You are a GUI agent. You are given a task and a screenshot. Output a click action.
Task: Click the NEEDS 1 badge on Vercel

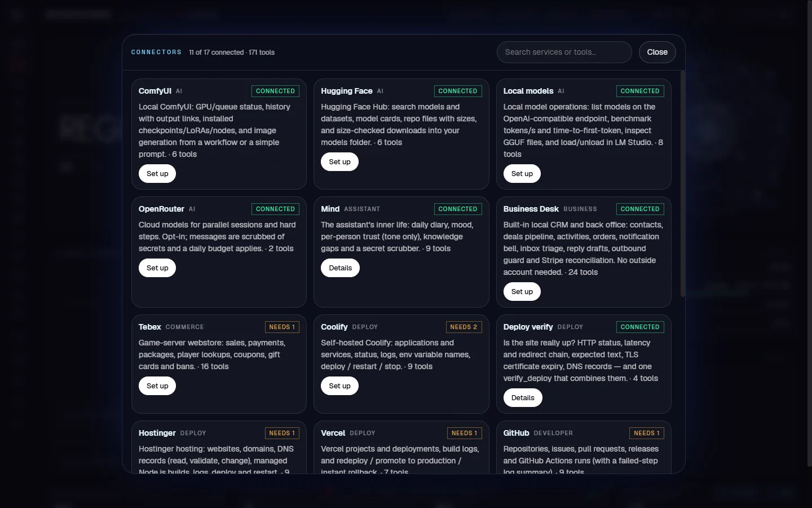[x=465, y=433]
